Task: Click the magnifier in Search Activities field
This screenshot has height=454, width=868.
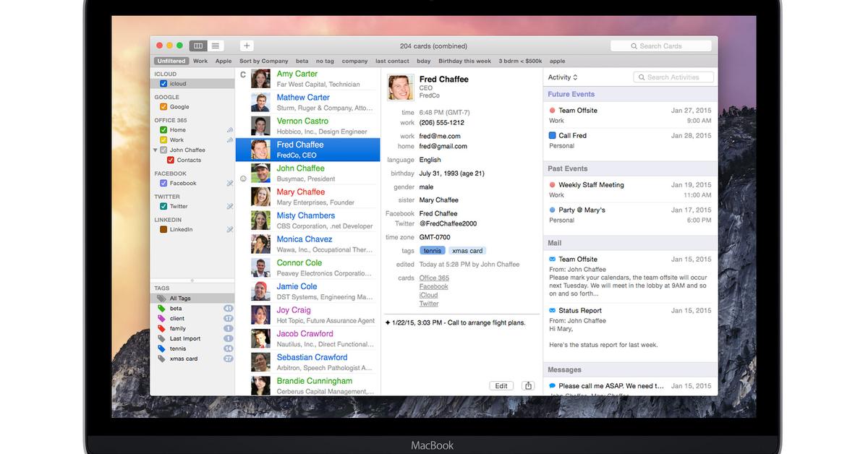Action: tap(642, 77)
